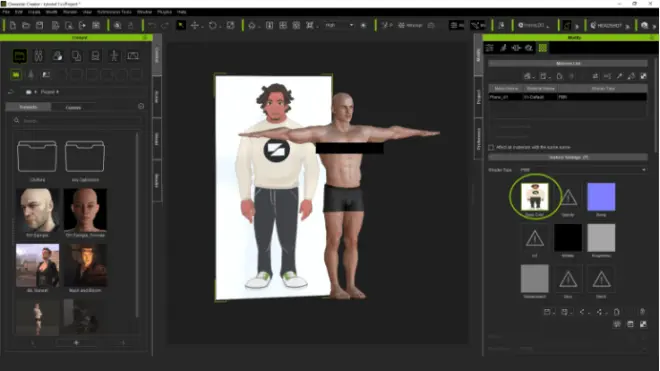Click the AO texture warning slot
This screenshot has height=371, width=660.
[535, 238]
